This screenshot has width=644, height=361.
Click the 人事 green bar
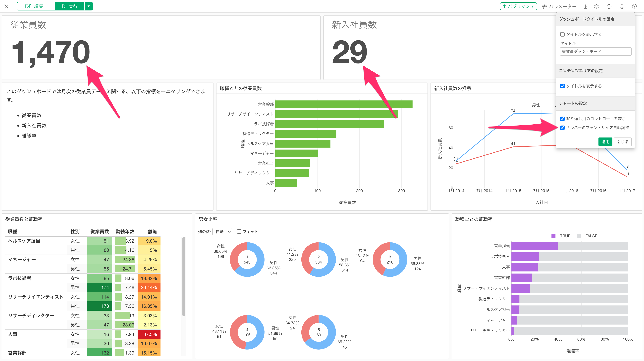point(286,183)
